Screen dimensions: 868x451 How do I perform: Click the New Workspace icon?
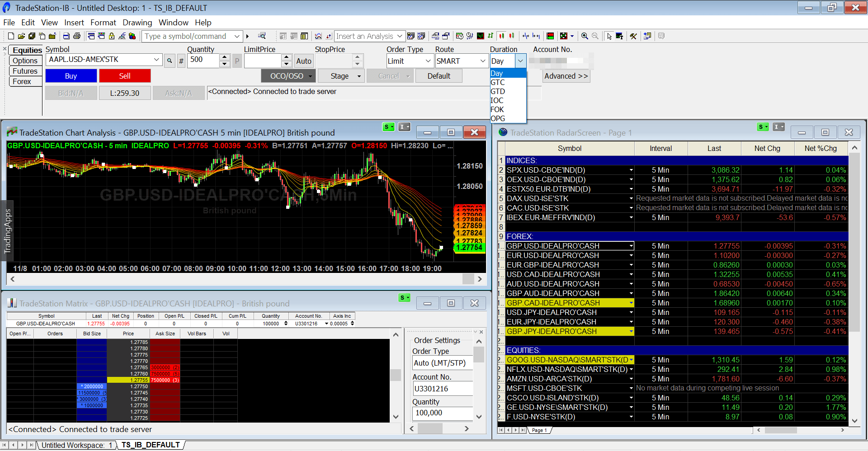[10, 36]
